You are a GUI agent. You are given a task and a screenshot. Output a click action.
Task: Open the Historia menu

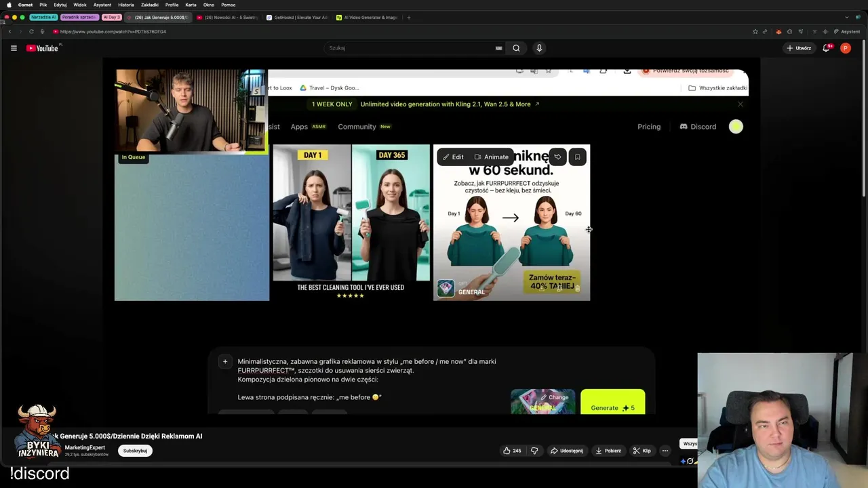[x=126, y=5]
